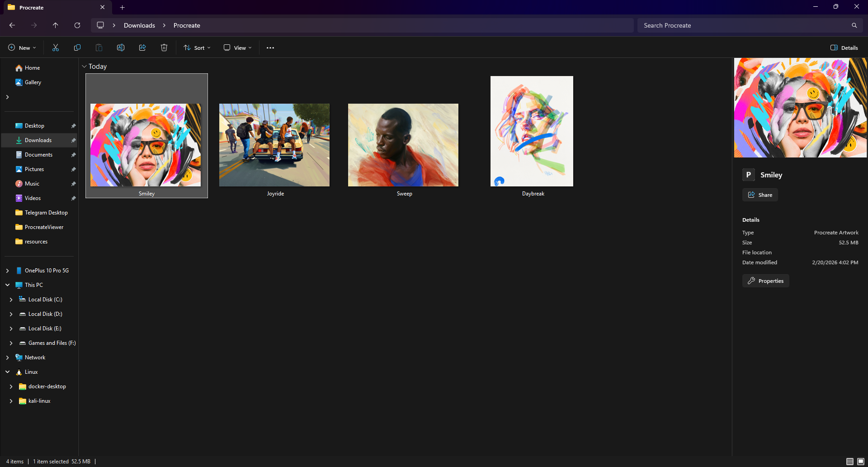Refresh the current folder view
This screenshot has height=467, width=868.
(x=77, y=25)
